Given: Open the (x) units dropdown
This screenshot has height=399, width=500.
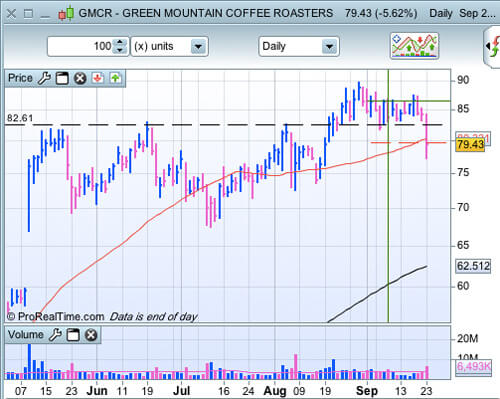Looking at the screenshot, I should 170,46.
